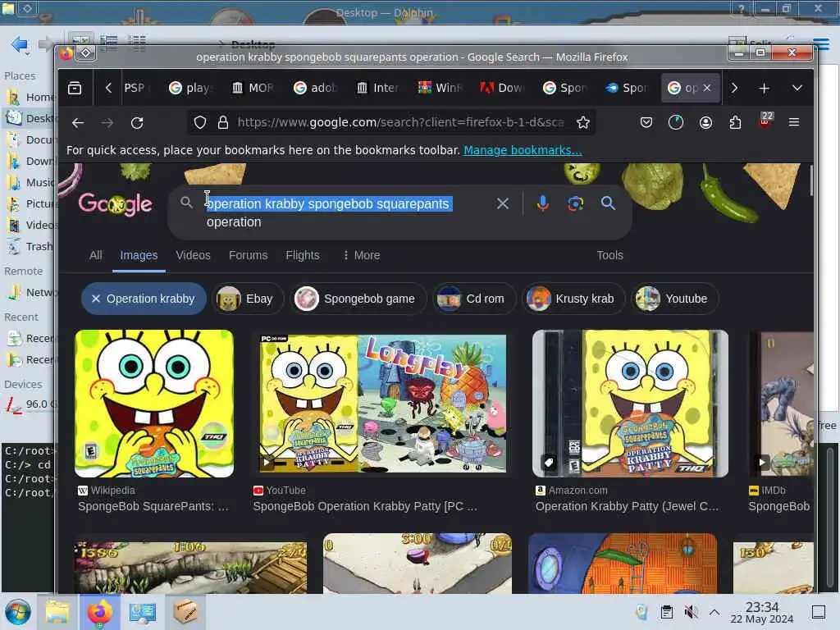This screenshot has width=840, height=630.
Task: Start voice search with microphone icon
Action: [543, 203]
